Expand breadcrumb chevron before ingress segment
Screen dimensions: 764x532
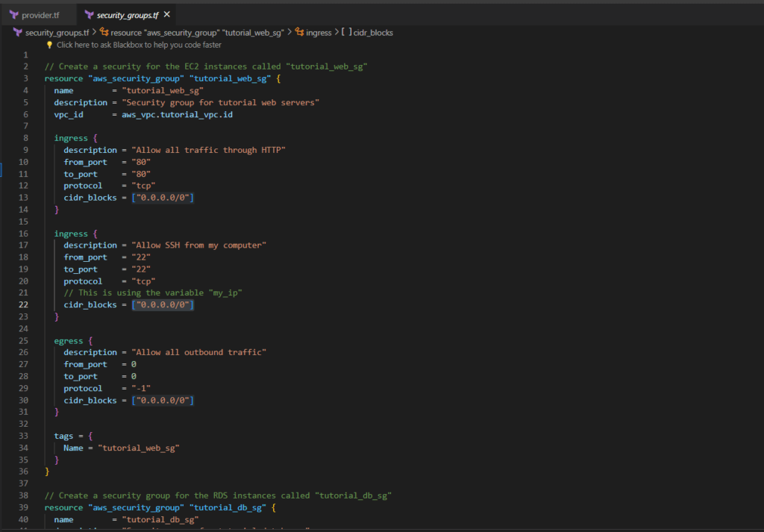coord(290,33)
